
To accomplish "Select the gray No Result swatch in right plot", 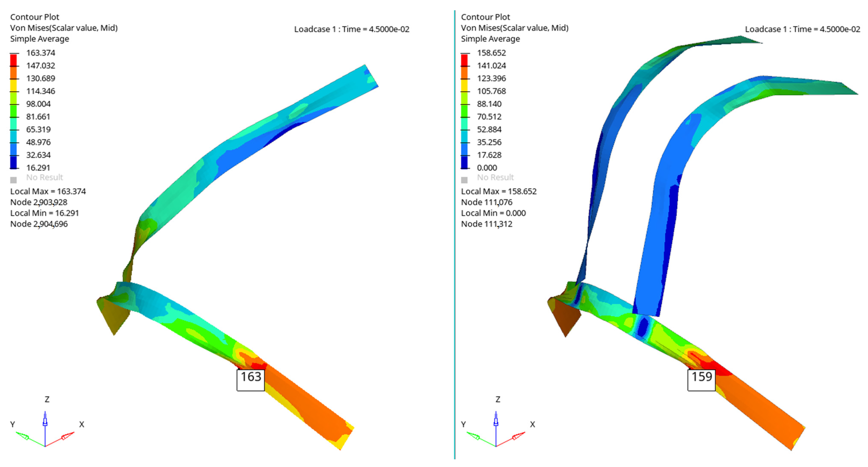I will [464, 180].
